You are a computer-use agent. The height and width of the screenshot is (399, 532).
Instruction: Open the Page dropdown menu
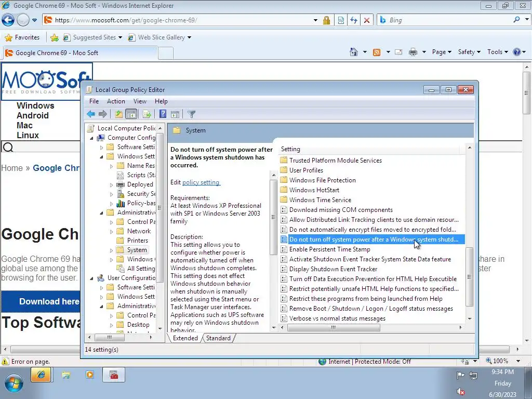click(x=442, y=52)
